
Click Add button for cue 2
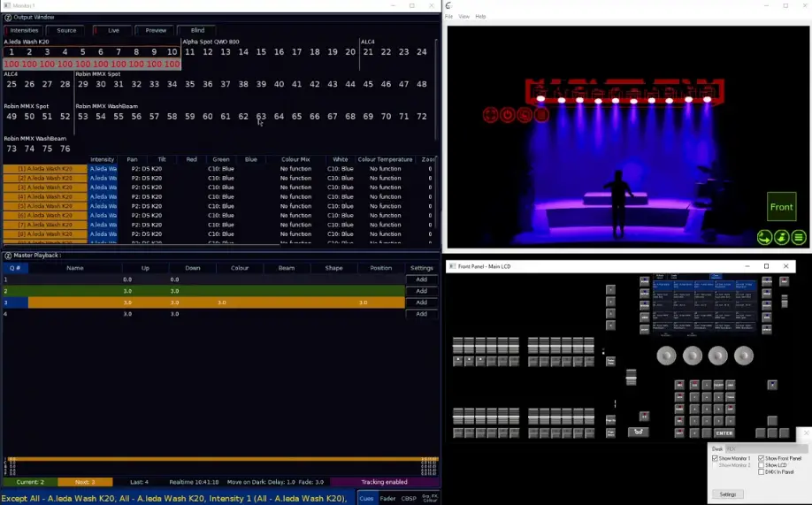tap(422, 291)
